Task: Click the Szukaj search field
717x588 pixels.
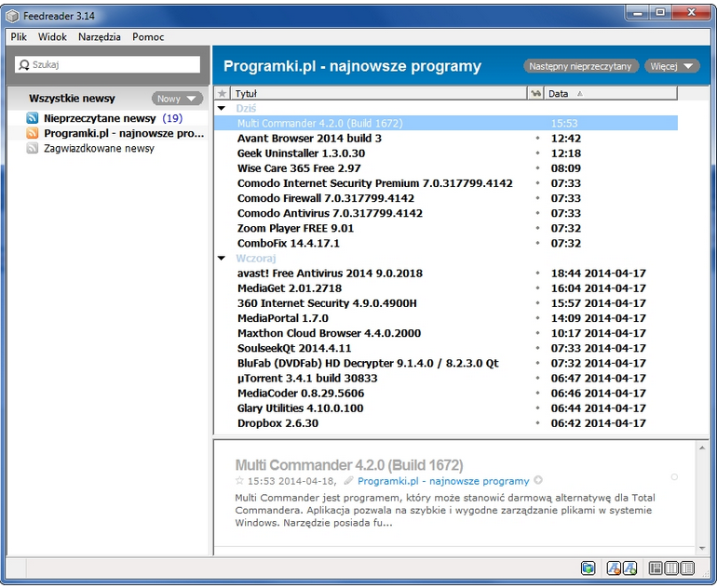Action: 108,65
